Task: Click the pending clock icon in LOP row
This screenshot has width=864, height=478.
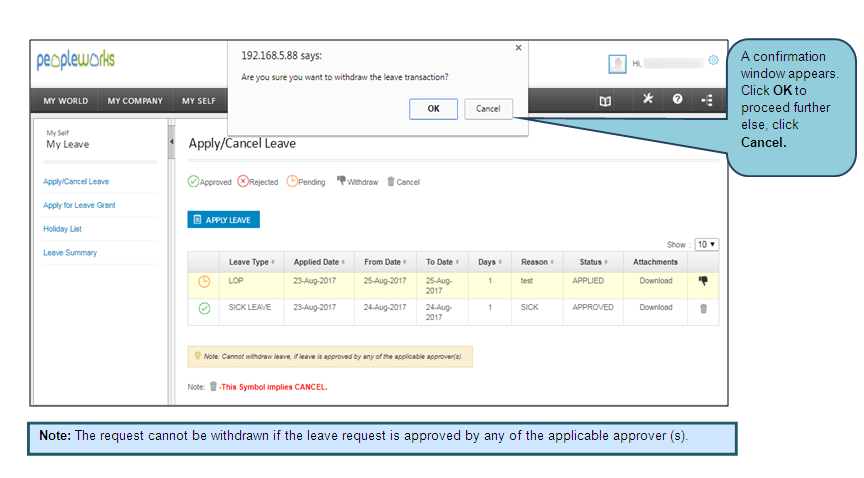Action: point(204,282)
